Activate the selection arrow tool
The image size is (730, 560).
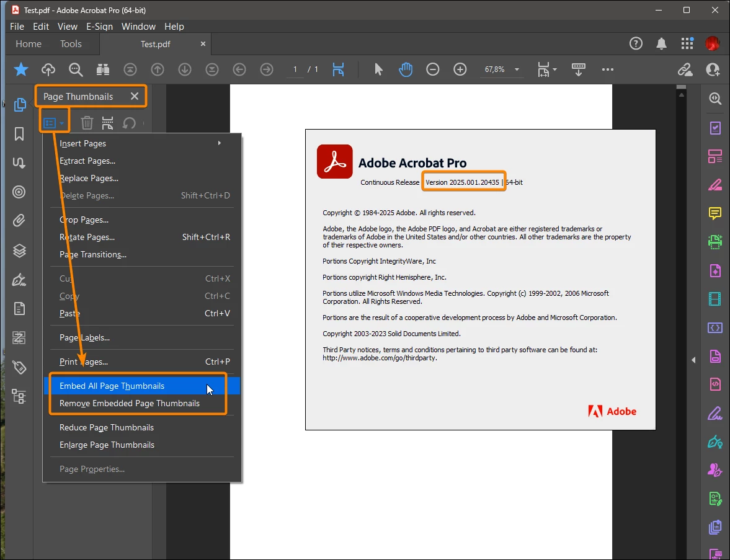click(x=378, y=69)
